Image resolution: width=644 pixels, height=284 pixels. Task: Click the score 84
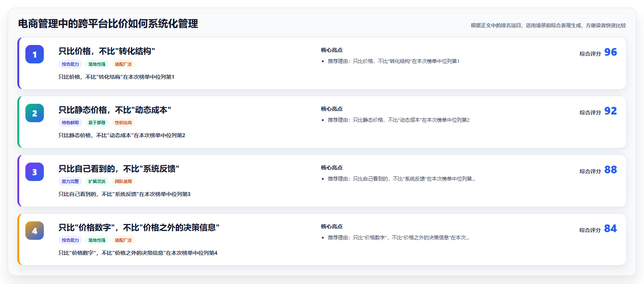coord(611,228)
